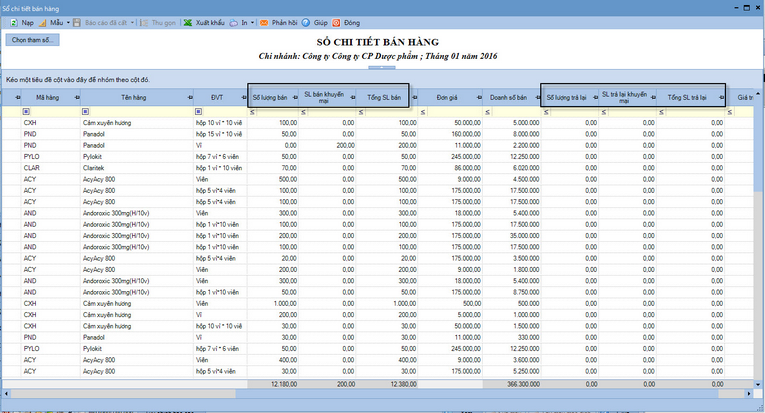This screenshot has height=413, width=765.
Task: Click the Nạp reload icon
Action: (x=14, y=23)
